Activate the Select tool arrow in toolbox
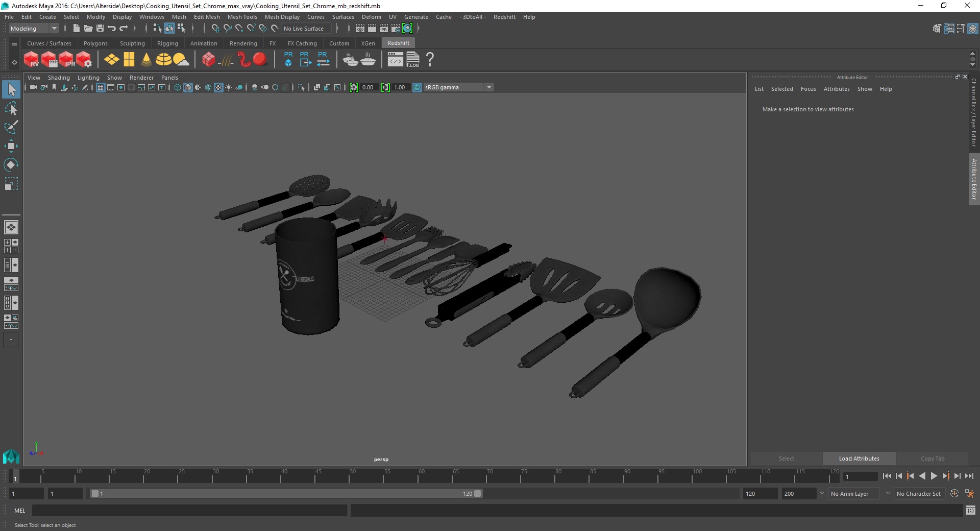Viewport: 980px width, 531px height. pyautogui.click(x=11, y=90)
